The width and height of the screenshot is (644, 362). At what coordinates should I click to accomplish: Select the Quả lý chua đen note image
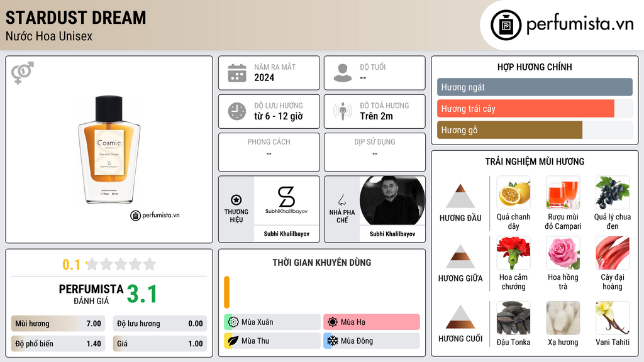click(x=613, y=193)
